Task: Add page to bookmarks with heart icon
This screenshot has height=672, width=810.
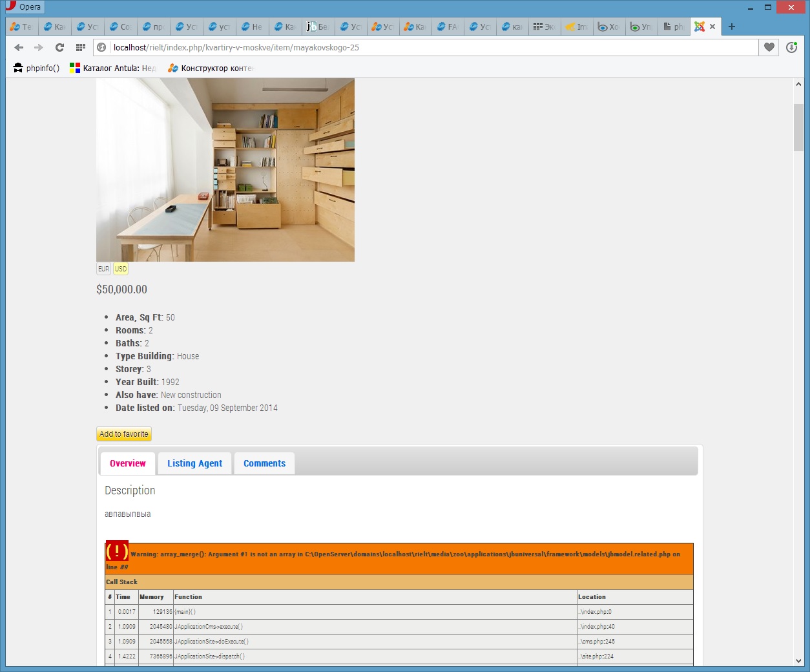Action: [x=769, y=47]
